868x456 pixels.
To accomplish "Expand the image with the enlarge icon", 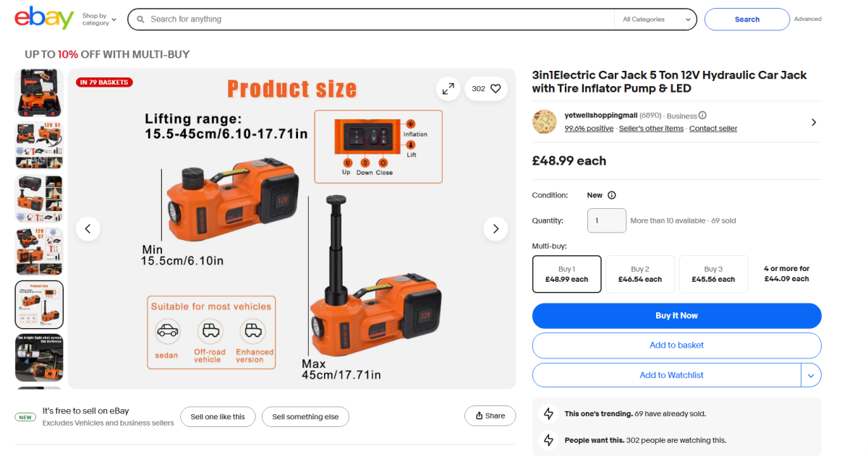I will point(448,88).
